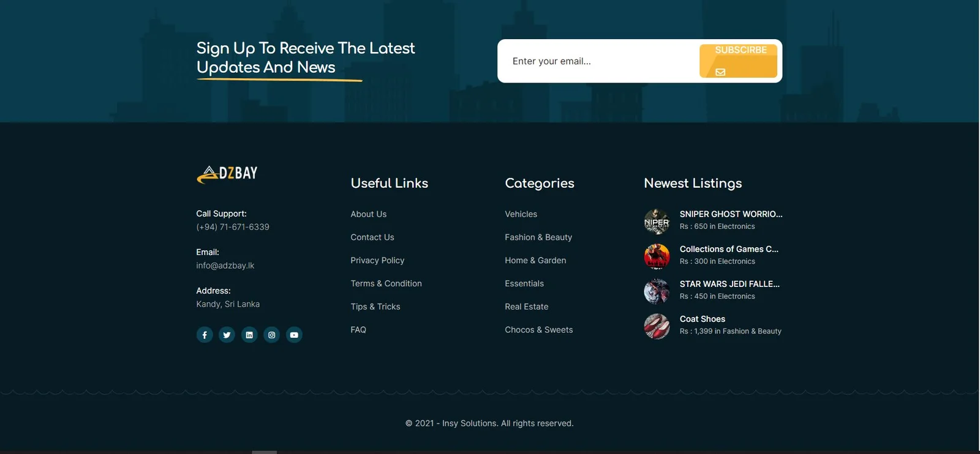The width and height of the screenshot is (980, 454).
Task: Click the Adzbay footer logo
Action: 227,174
